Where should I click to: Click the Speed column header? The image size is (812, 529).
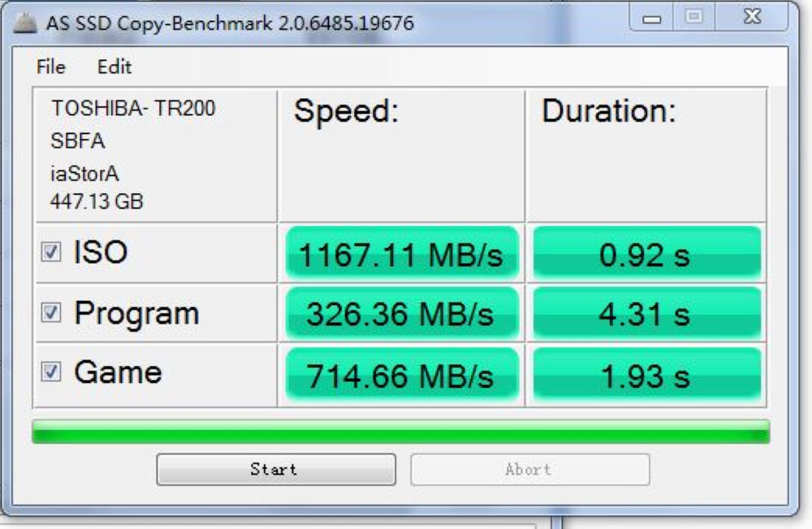[346, 111]
